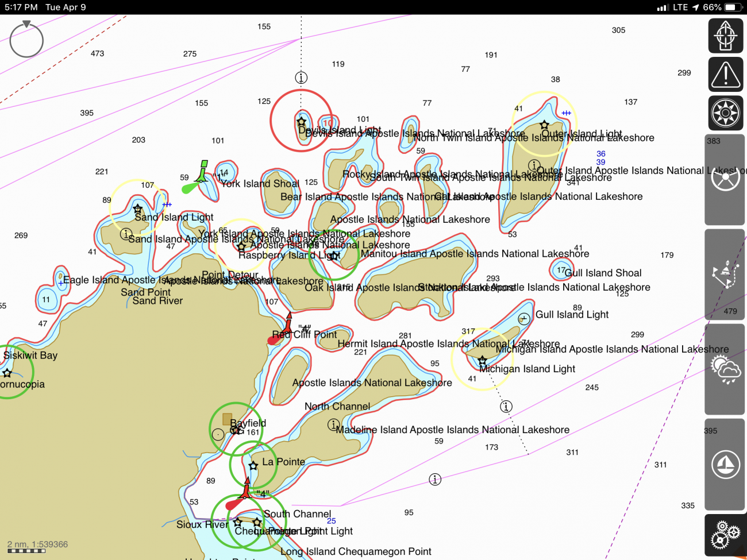Tap the 305 depth sounding

point(618,30)
